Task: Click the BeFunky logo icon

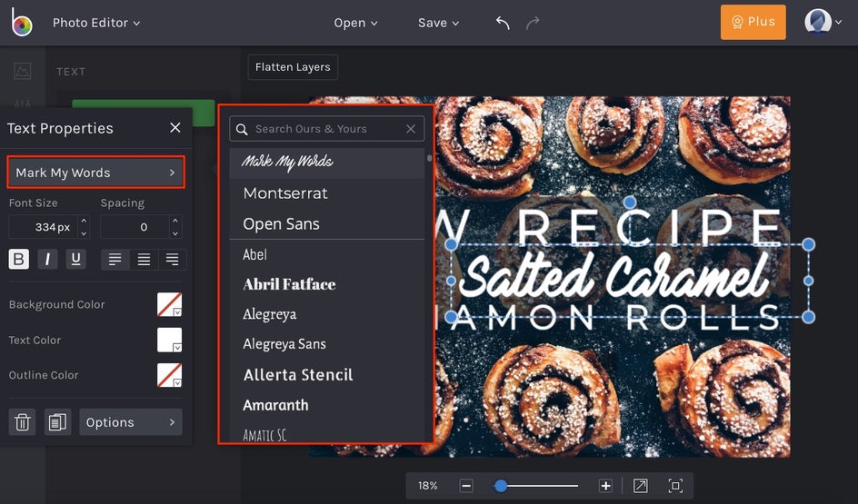Action: coord(22,23)
